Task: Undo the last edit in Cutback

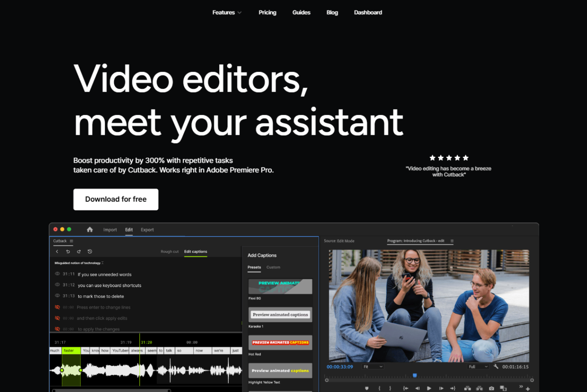Action: point(68,252)
